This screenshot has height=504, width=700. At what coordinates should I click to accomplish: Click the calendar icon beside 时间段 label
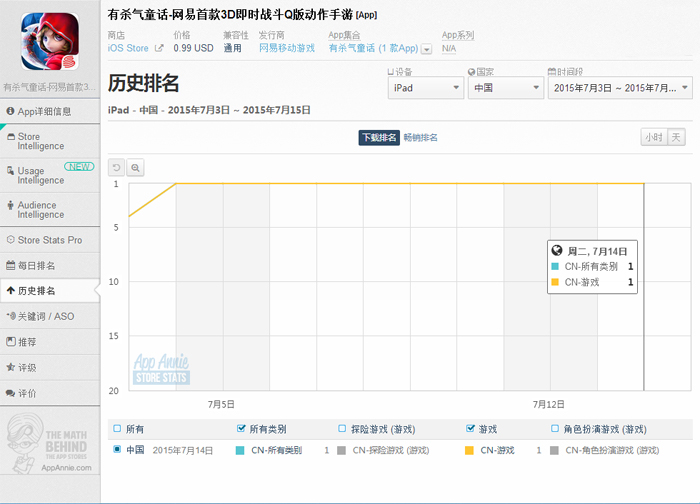tap(552, 72)
